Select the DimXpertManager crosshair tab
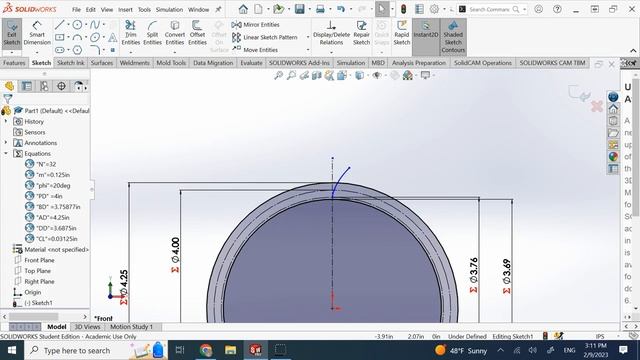Screen dimensions: 640x360 (61, 86)
